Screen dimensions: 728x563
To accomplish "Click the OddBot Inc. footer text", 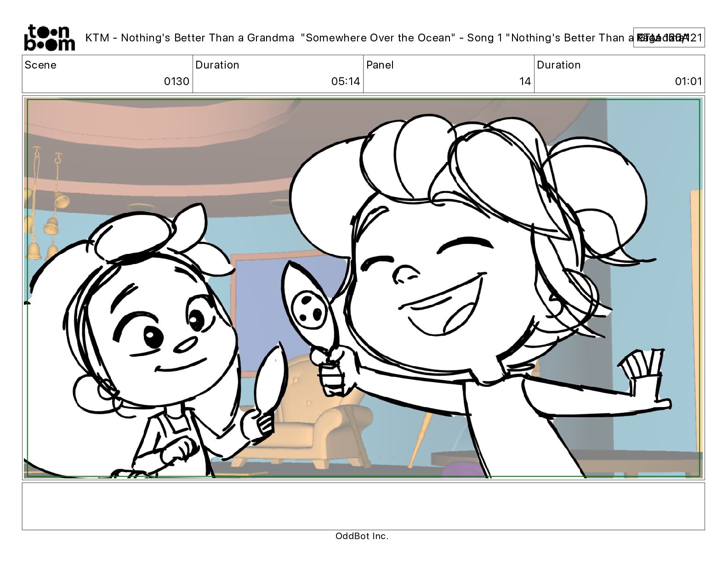I will point(362,536).
